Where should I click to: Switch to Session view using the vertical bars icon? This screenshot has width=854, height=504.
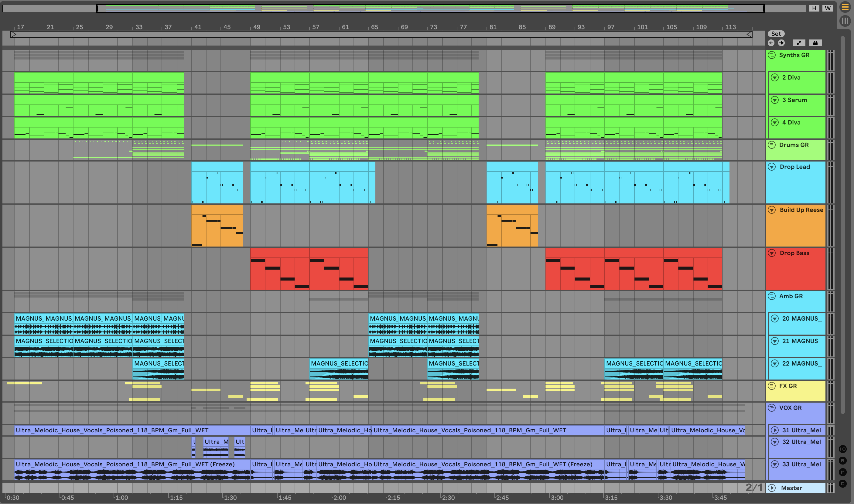(845, 21)
